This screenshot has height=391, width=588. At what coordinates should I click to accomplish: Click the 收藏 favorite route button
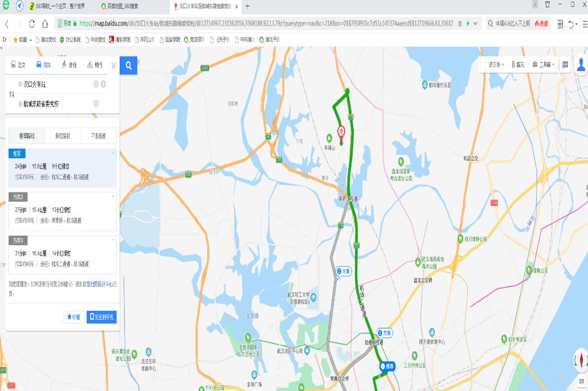click(x=73, y=317)
